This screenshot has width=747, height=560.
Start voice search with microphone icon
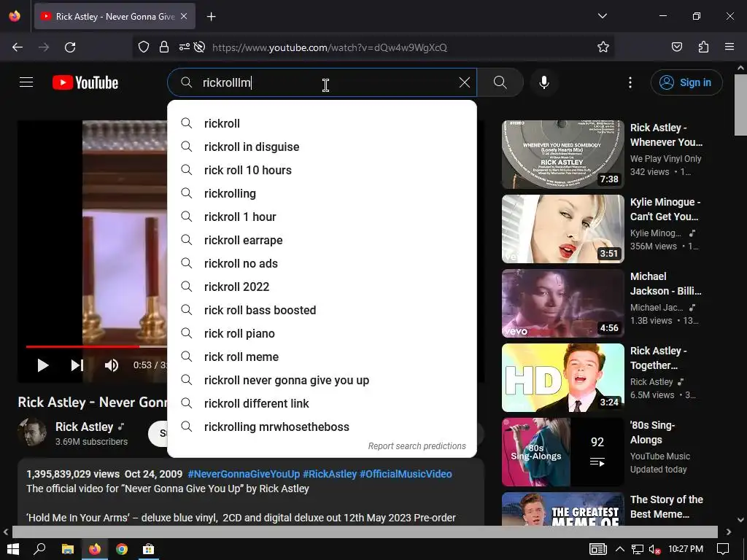tap(544, 82)
